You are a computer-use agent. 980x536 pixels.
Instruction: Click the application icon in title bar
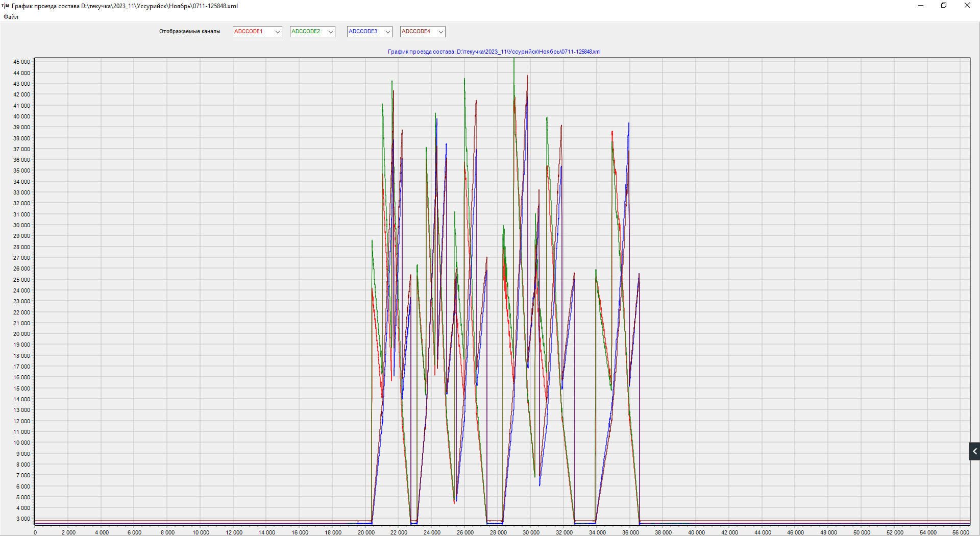click(x=5, y=6)
